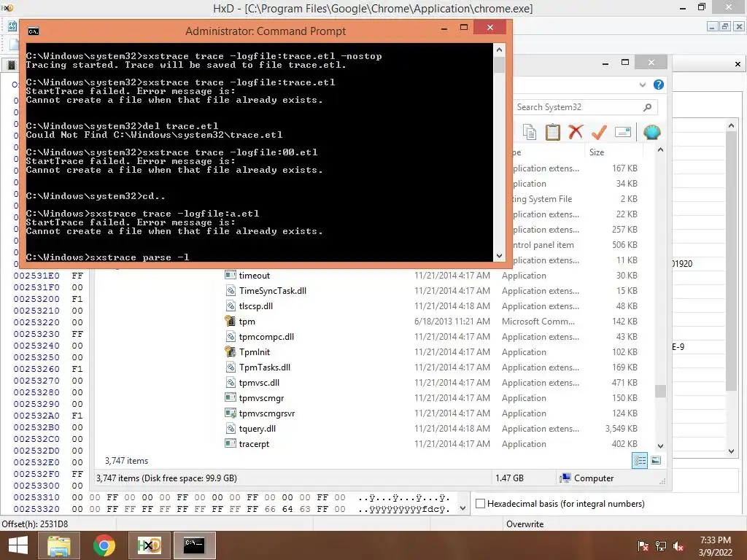
Task: Click offset 00253320 row in HxD
Action: point(36,509)
